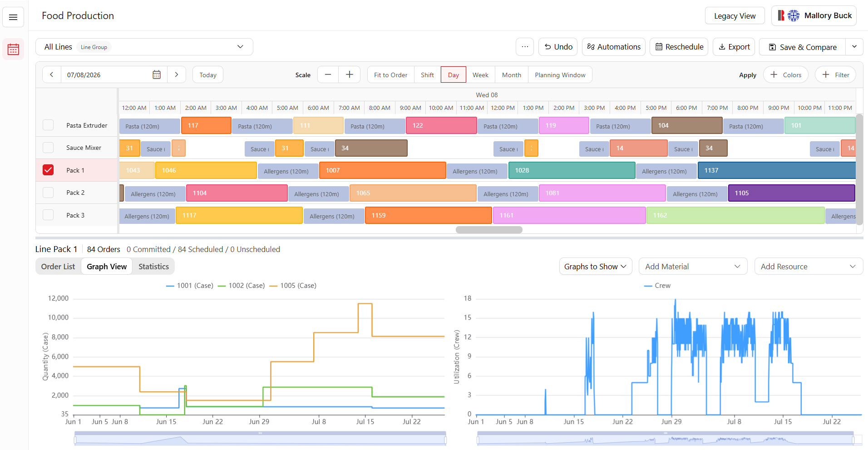
Task: Go to previous day arrow
Action: 52,75
